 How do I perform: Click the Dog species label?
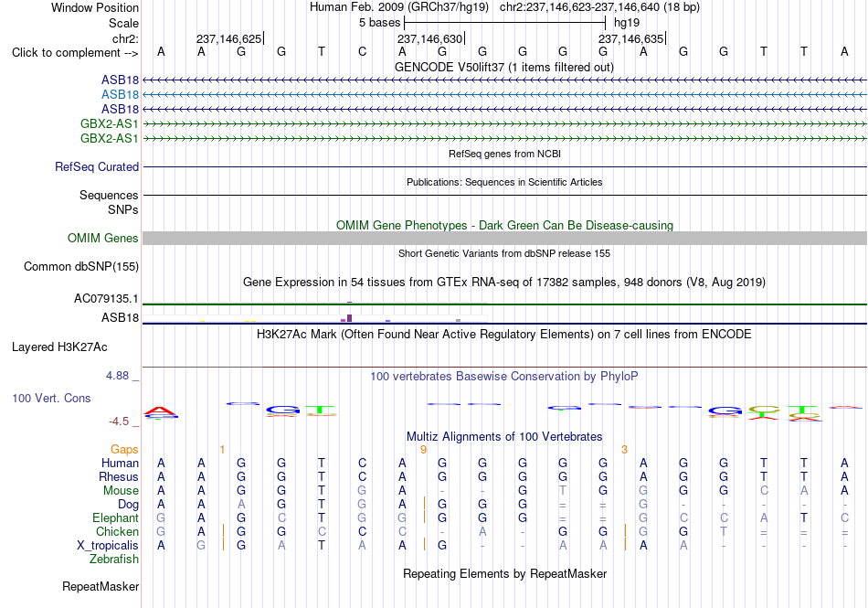[128, 505]
